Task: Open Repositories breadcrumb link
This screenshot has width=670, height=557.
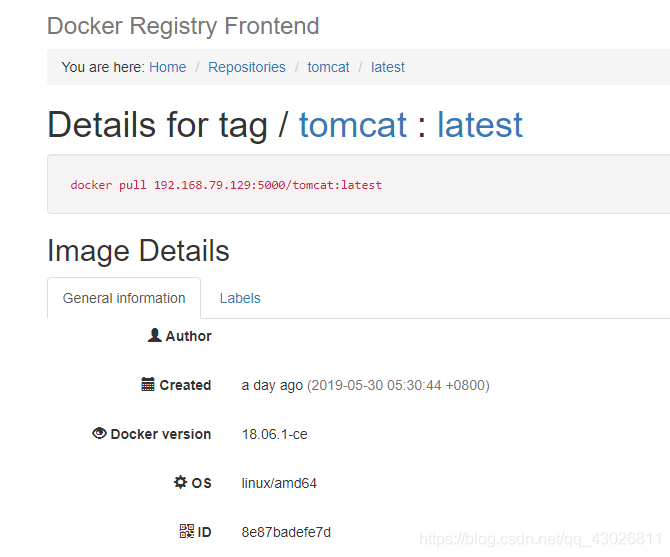Action: [247, 67]
